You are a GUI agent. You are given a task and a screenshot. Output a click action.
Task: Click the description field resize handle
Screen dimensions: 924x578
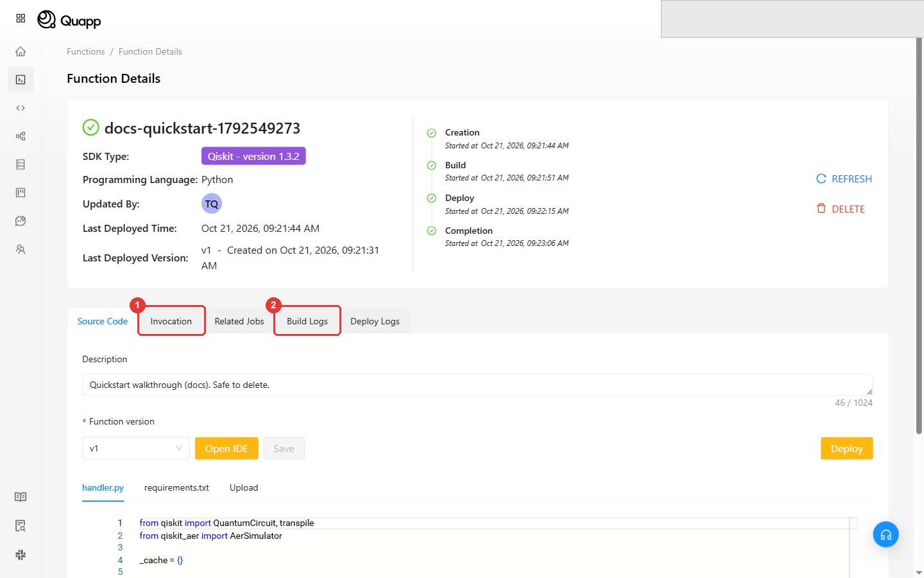(869, 392)
